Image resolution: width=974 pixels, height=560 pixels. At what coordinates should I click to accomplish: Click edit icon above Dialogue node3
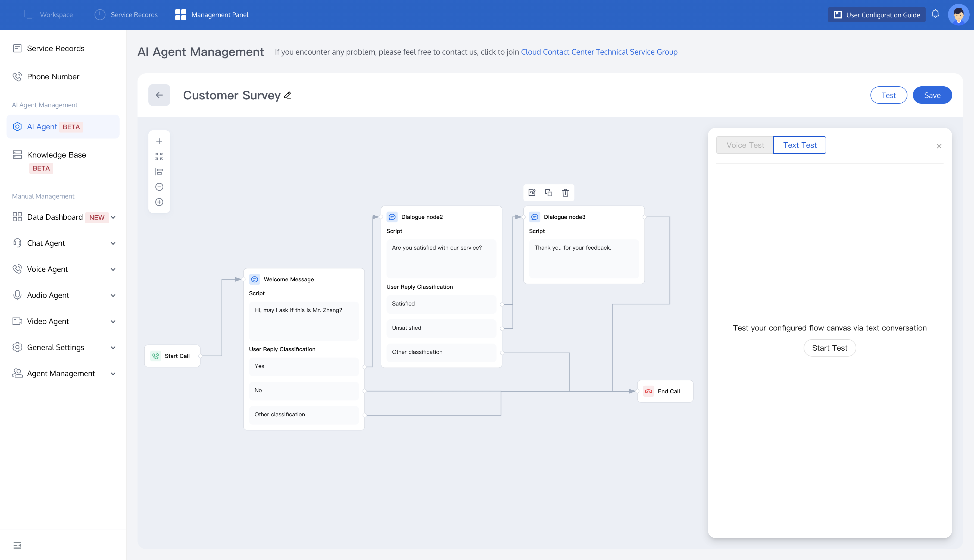pyautogui.click(x=532, y=193)
